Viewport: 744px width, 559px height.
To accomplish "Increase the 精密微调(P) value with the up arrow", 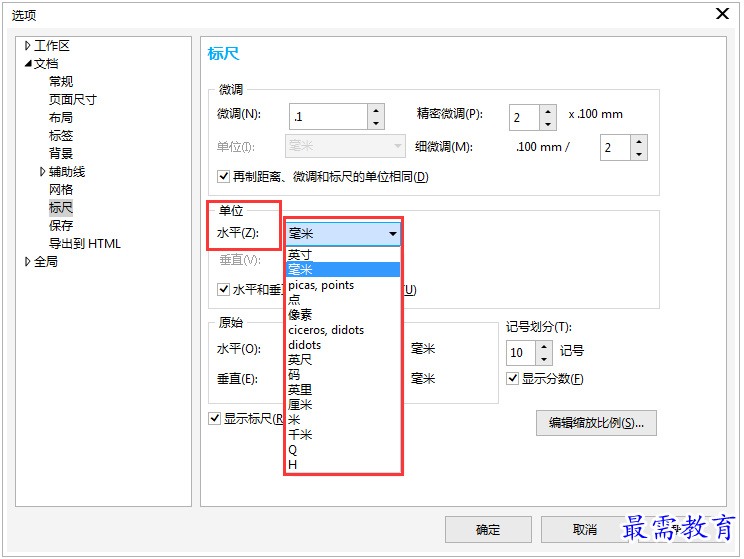I will click(548, 112).
